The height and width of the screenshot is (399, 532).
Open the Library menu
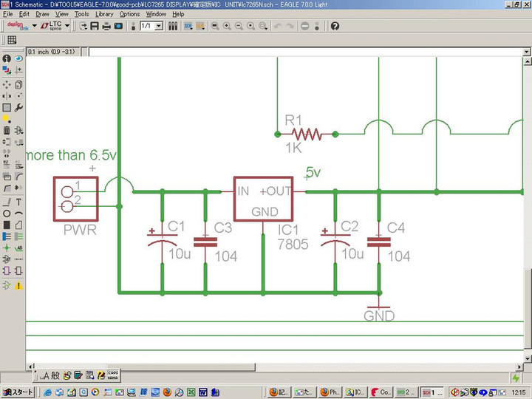click(x=104, y=14)
